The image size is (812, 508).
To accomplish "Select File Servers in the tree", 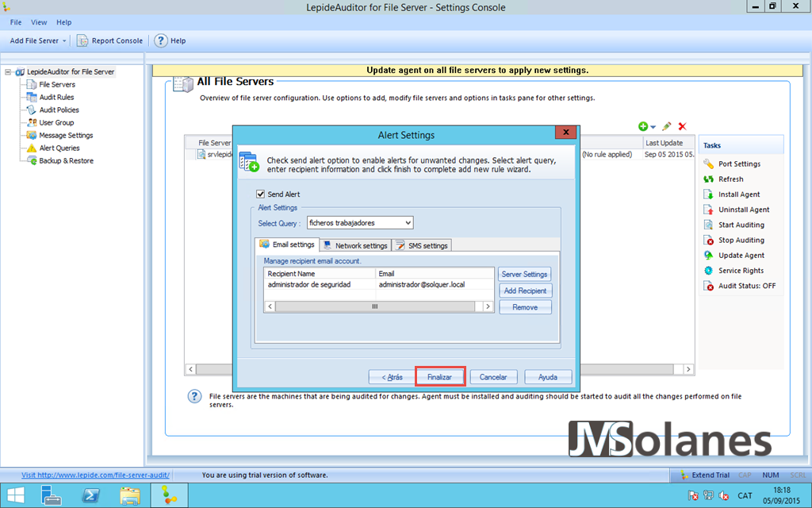I will coord(57,84).
